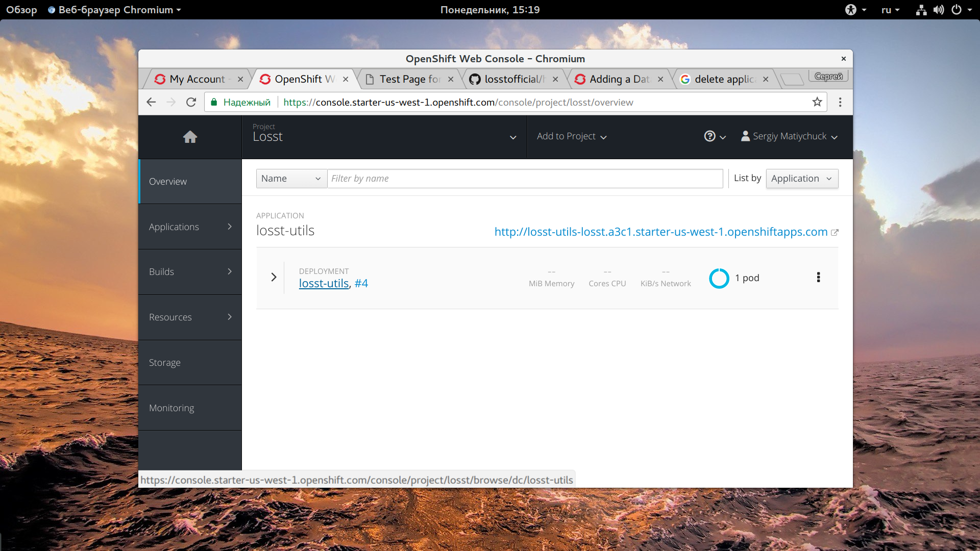The image size is (980, 551).
Task: Click the home icon in console header
Action: [x=190, y=137]
